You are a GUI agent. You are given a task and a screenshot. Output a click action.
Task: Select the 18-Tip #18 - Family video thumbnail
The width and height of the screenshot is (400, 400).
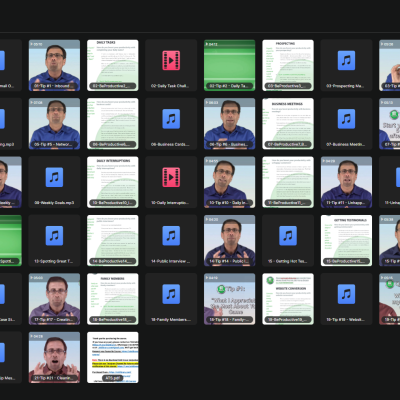coord(229,299)
